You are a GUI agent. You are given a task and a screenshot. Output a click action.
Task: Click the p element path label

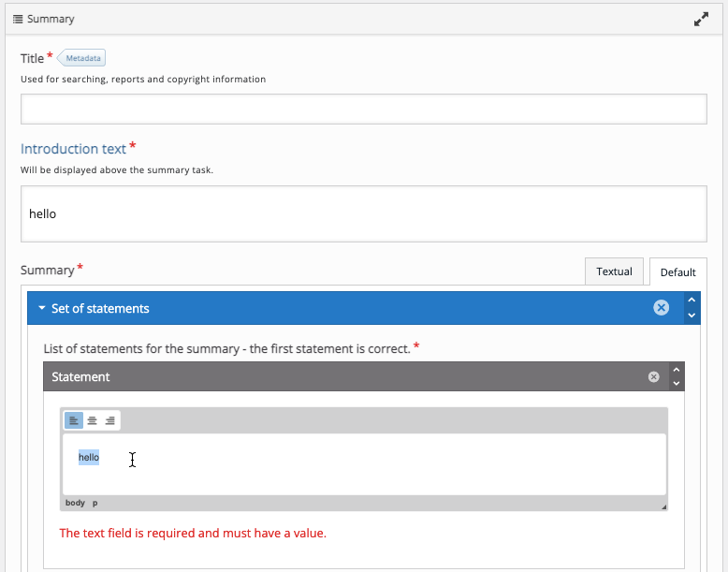pyautogui.click(x=95, y=503)
